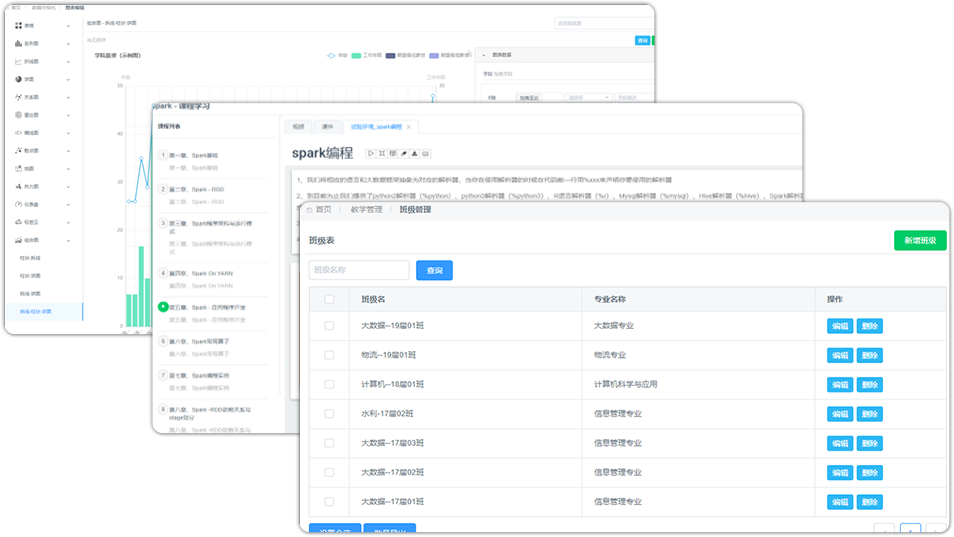Expand the 条形图 sidebar category
Screen dimensions: 954x537
(68, 44)
